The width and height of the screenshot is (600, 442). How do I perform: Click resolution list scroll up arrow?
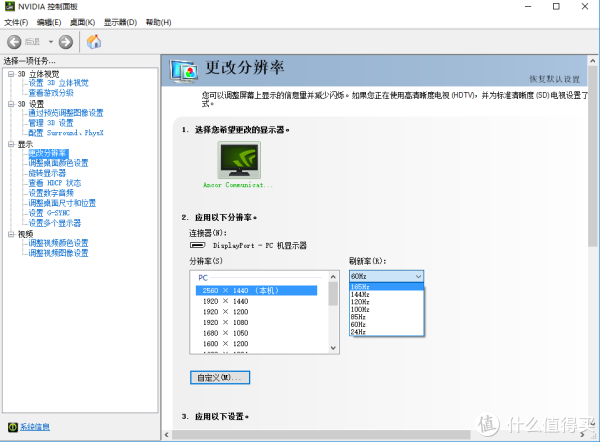coord(333,276)
